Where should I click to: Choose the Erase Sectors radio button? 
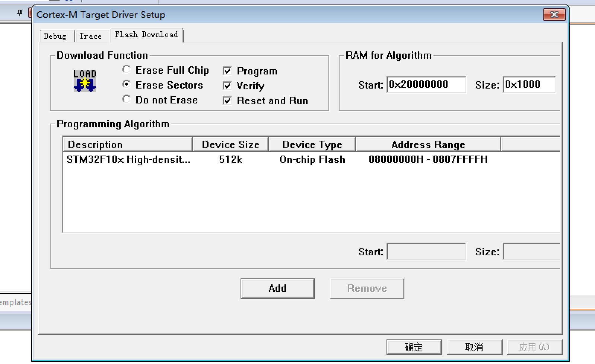(x=127, y=84)
